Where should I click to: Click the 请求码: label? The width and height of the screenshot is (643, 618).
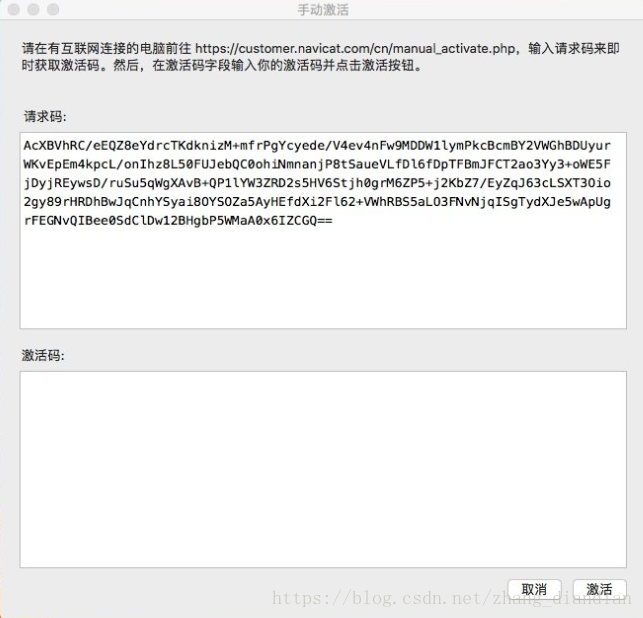pos(45,116)
